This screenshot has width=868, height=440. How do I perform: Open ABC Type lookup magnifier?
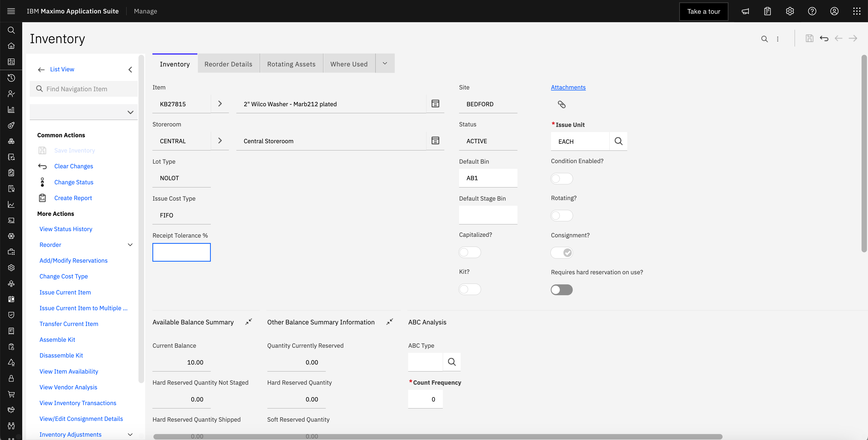[x=452, y=362]
